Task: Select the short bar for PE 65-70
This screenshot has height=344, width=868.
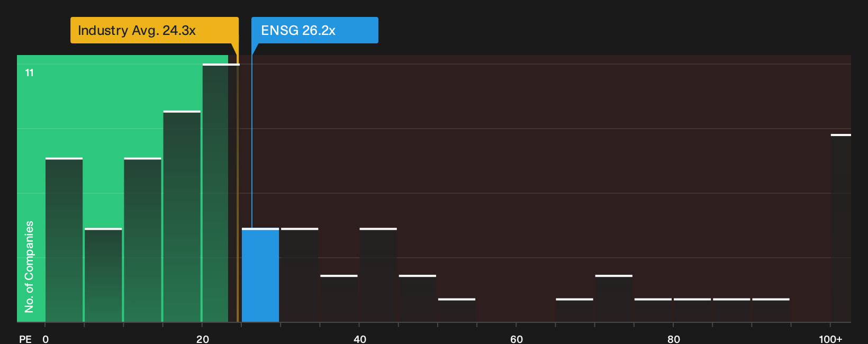Action: (574, 310)
